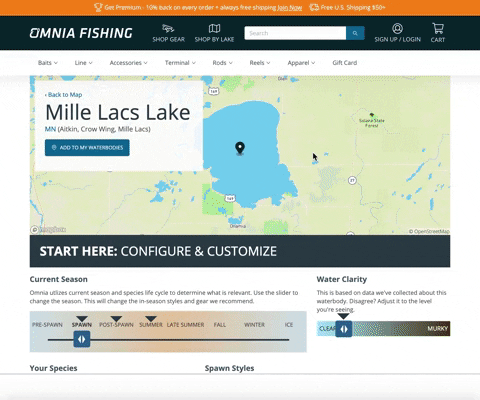The width and height of the screenshot is (480, 400).
Task: Click the Omnia Fishing logo
Action: coord(81,33)
